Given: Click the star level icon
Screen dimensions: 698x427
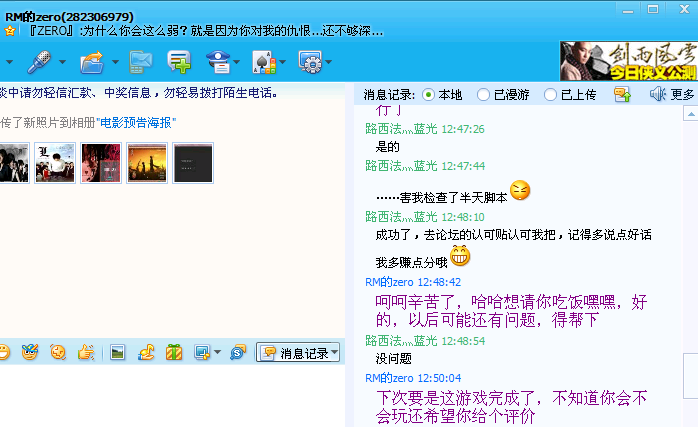Looking at the screenshot, I should [10, 31].
